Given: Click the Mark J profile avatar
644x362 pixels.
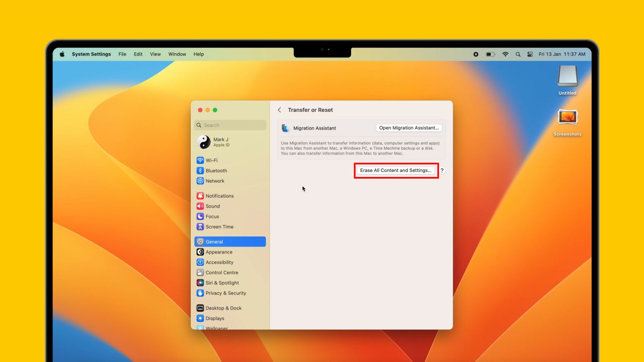Looking at the screenshot, I should [204, 142].
